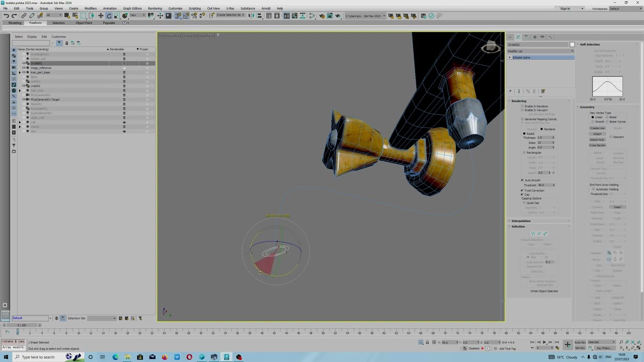
Task: Open the Create command panel tab
Action: [510, 37]
